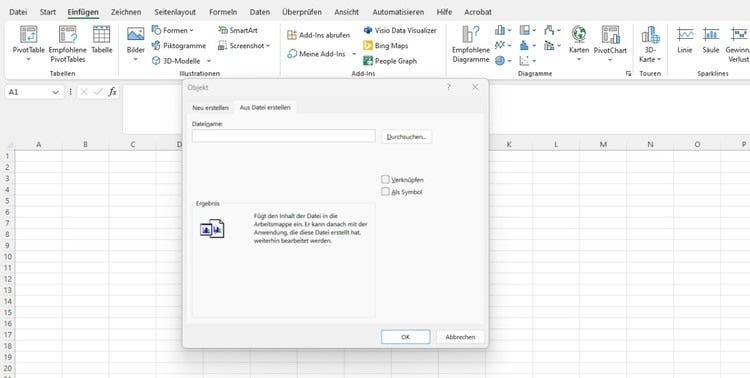
Task: Open the Acrobat tab
Action: point(478,12)
